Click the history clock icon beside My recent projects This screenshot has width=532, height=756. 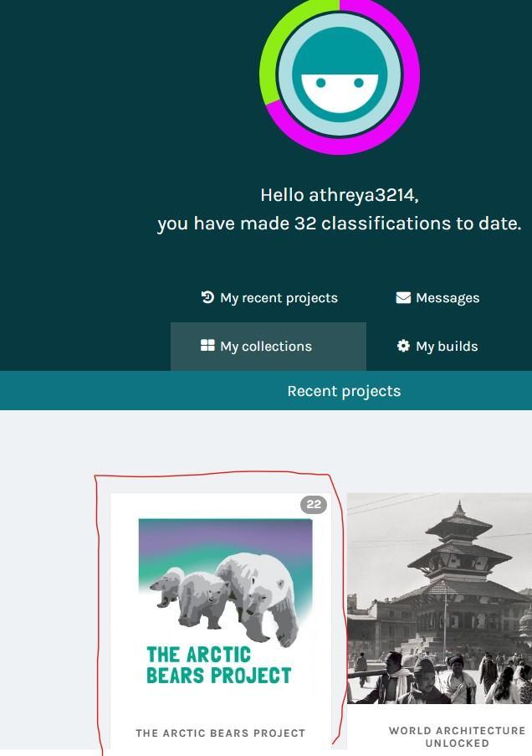pyautogui.click(x=207, y=297)
